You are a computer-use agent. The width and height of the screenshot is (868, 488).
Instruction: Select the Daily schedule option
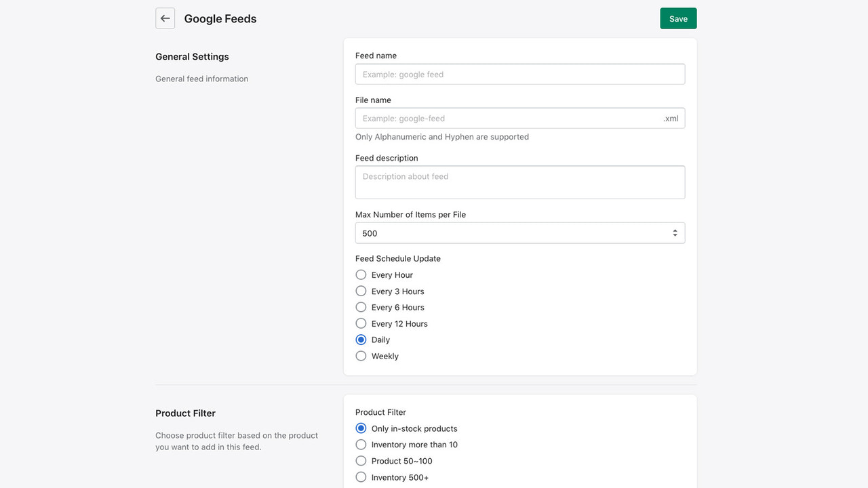coord(361,340)
